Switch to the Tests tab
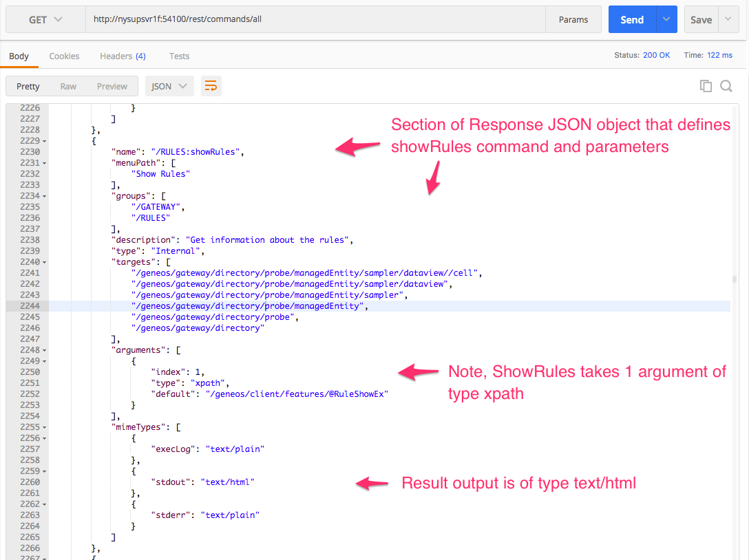The image size is (749, 560). pos(179,56)
